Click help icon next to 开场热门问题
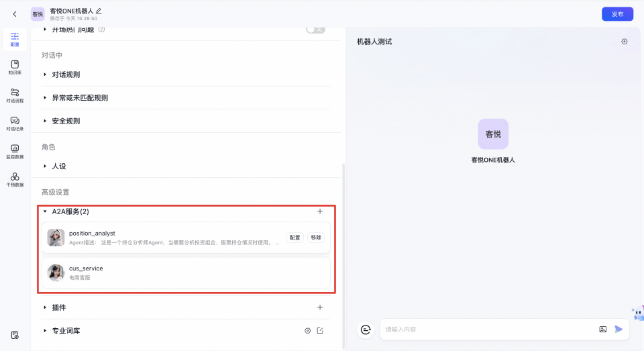 tap(101, 30)
